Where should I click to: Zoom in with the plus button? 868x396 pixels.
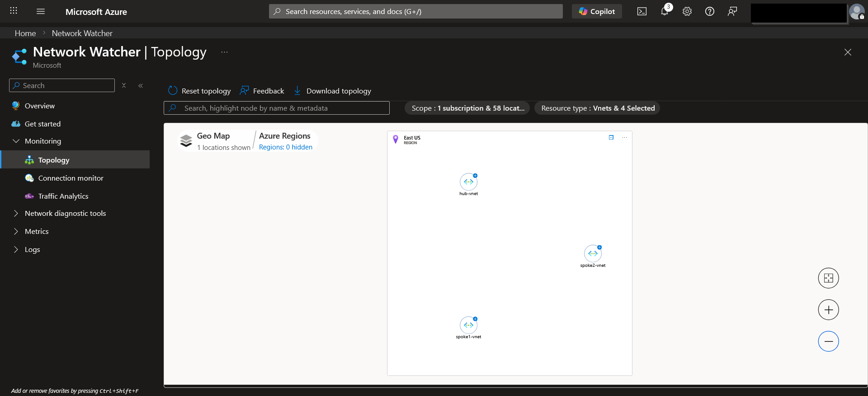pyautogui.click(x=828, y=310)
